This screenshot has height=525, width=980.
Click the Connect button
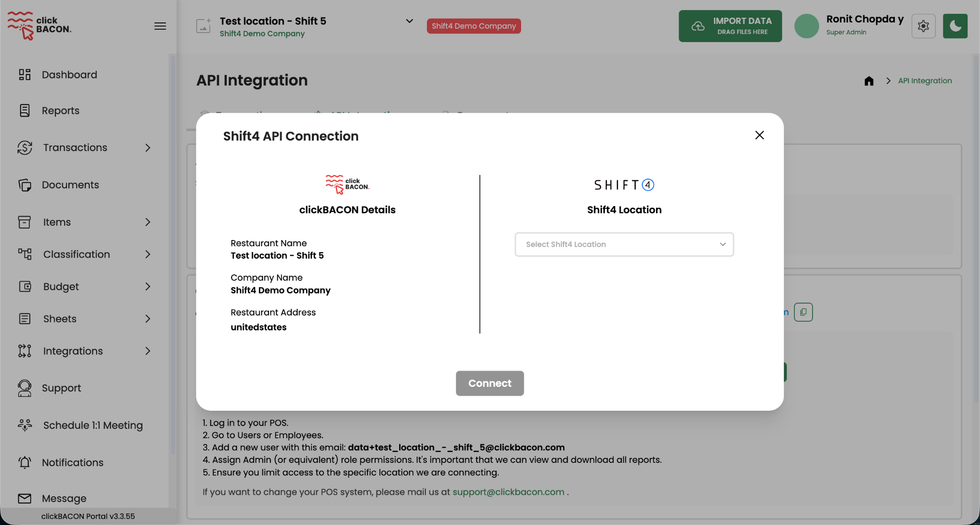click(x=490, y=383)
